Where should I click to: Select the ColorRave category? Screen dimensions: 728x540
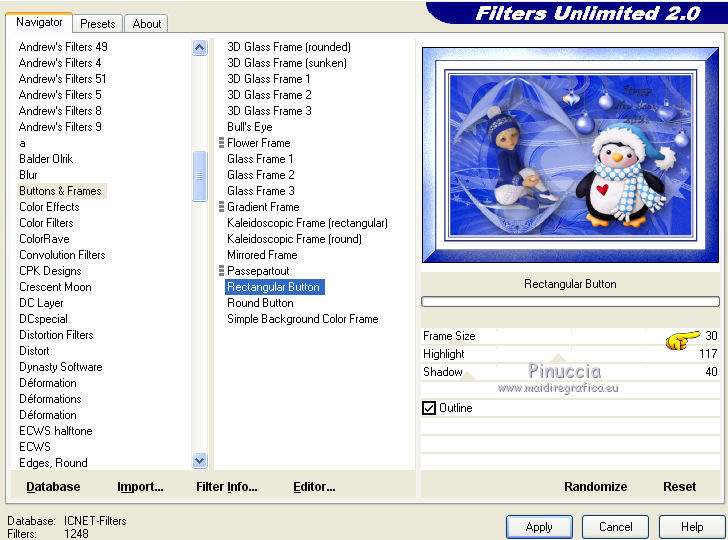44,239
